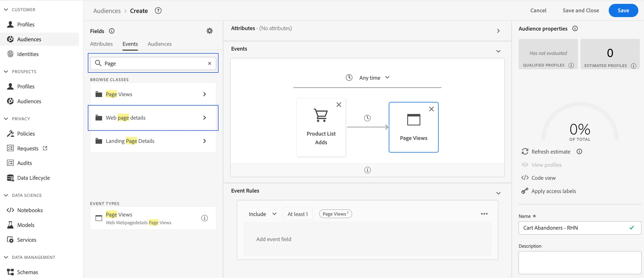Select the Events fields tab
This screenshot has width=644, height=278.
[130, 44]
